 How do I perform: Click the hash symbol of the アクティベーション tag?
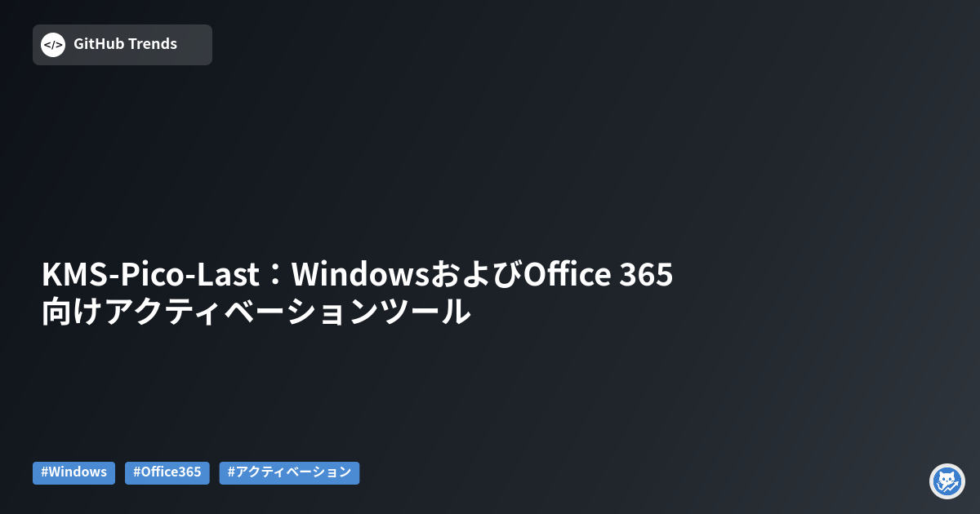231,472
